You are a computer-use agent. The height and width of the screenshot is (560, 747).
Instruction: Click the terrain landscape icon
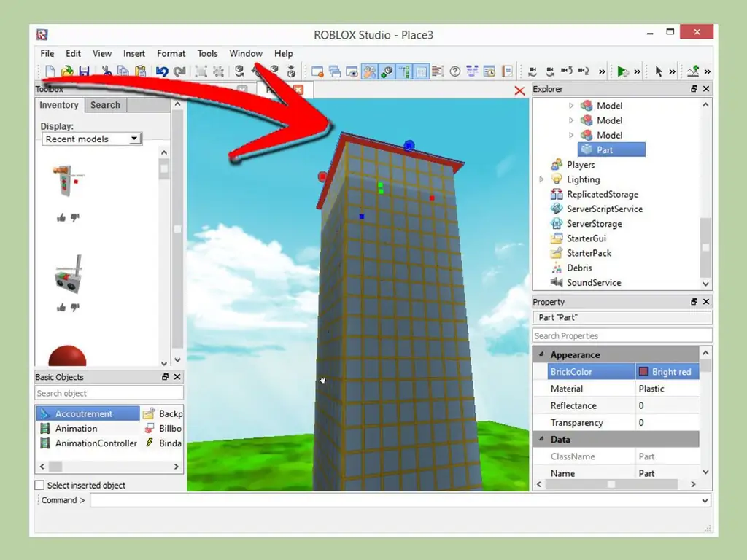pyautogui.click(x=693, y=71)
